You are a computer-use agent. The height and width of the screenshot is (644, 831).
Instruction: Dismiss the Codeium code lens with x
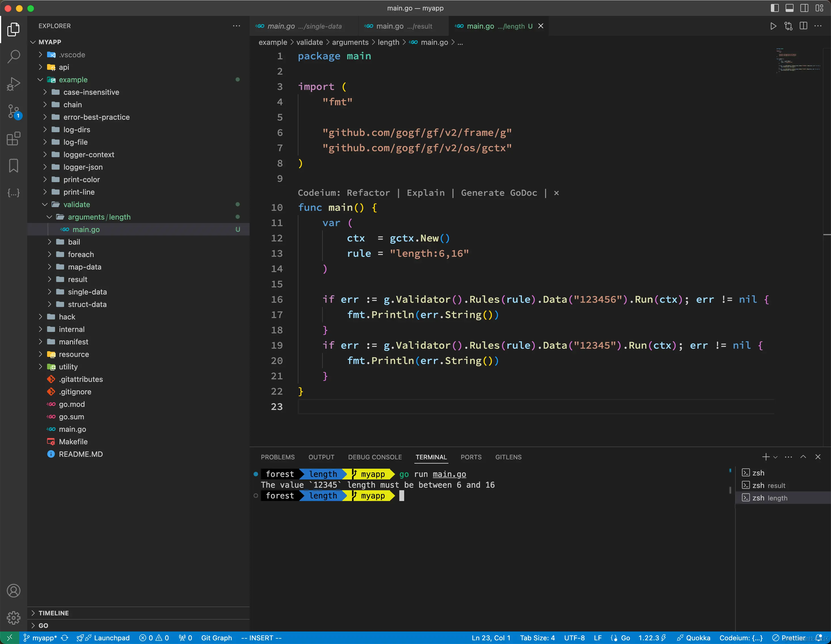tap(556, 193)
